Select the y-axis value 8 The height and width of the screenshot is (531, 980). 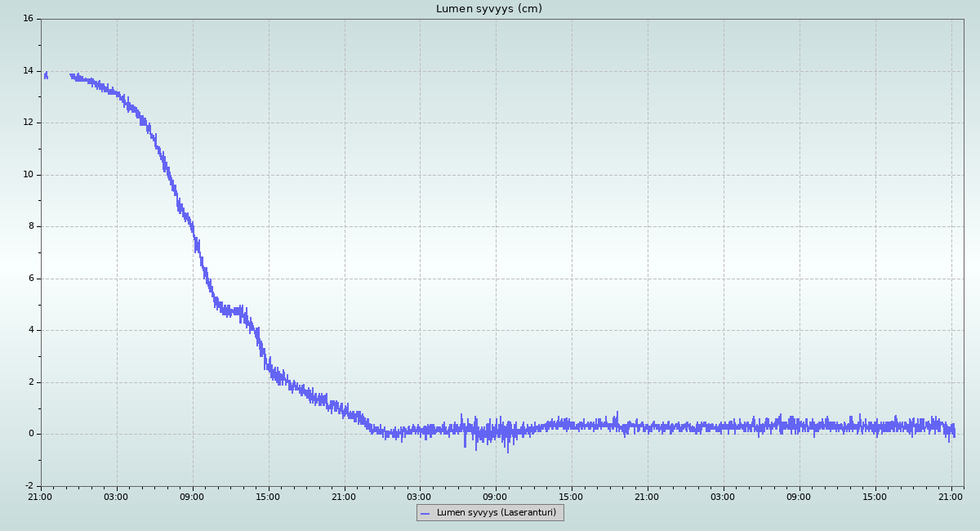coord(30,226)
